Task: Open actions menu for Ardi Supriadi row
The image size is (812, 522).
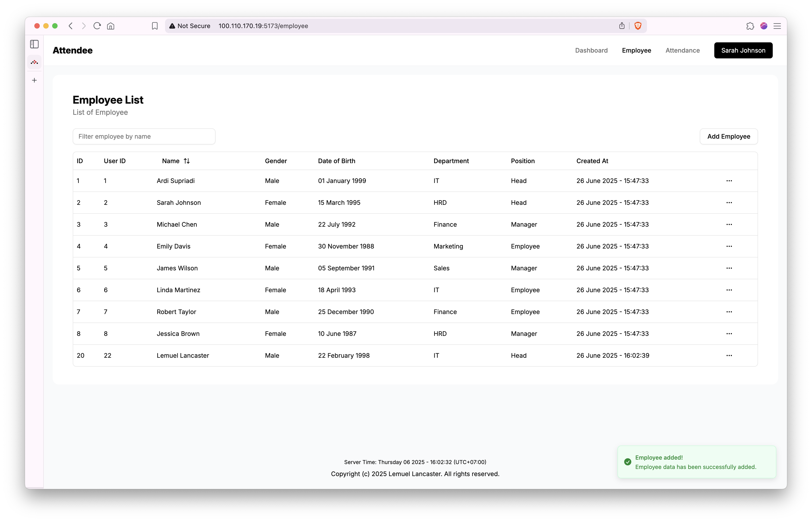Action: (x=729, y=181)
